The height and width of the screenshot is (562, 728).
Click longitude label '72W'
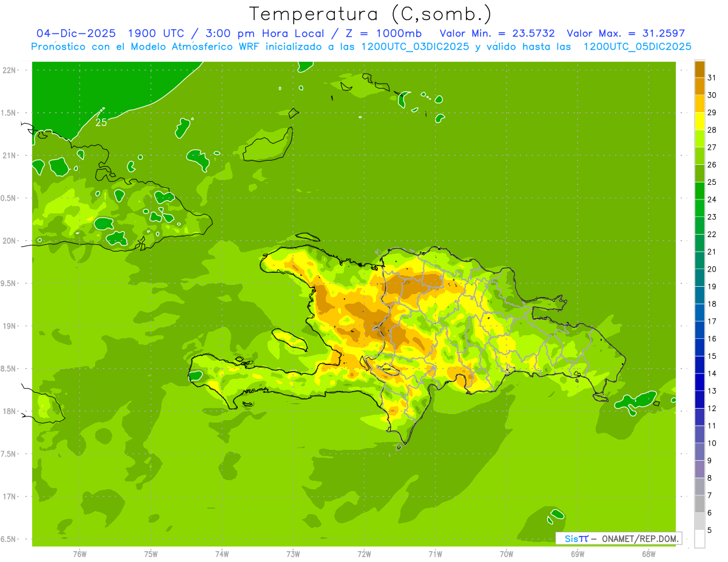click(x=364, y=554)
